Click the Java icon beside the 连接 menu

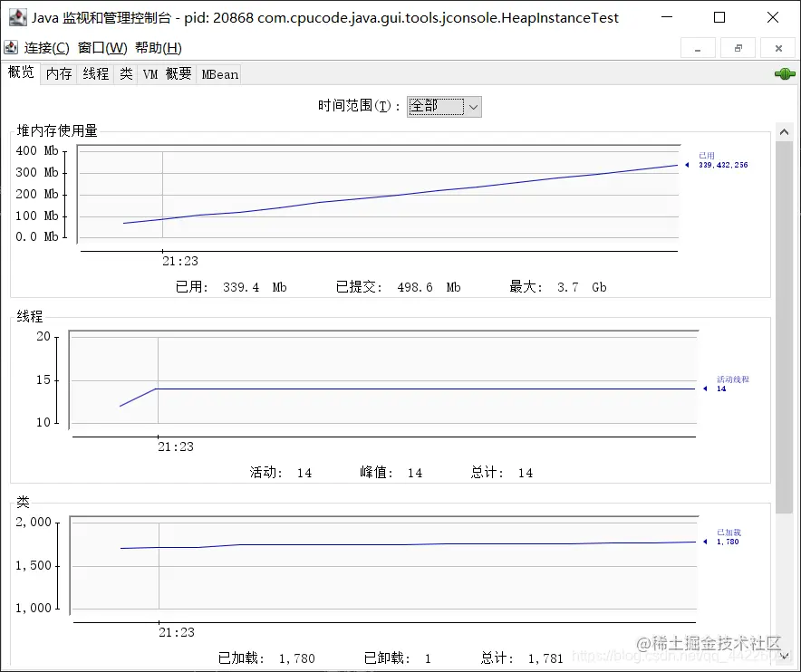[9, 47]
